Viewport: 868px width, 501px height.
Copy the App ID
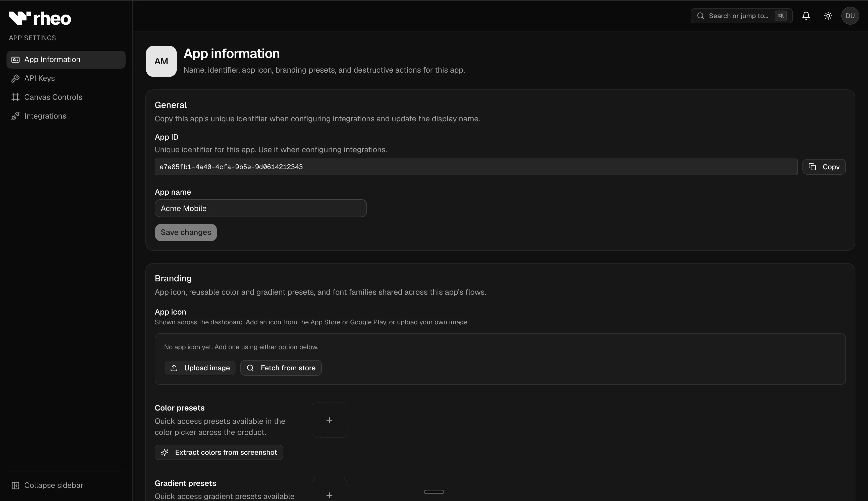tap(824, 167)
